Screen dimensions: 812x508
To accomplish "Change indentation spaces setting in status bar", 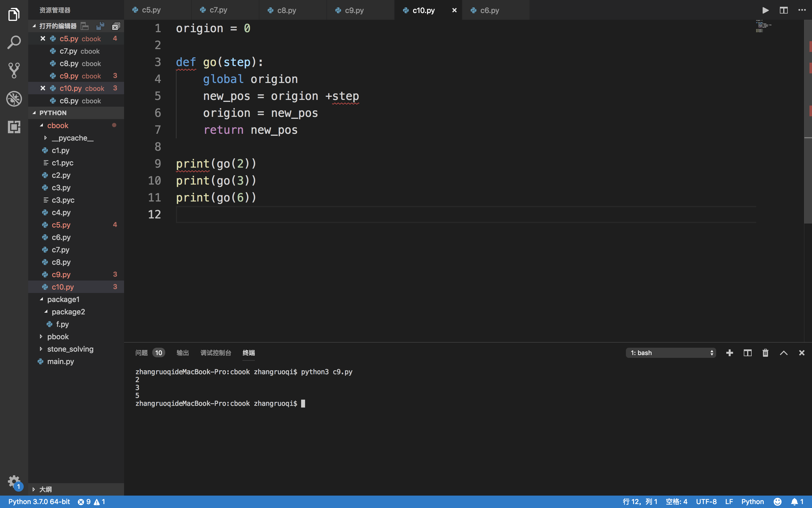I will pos(676,502).
